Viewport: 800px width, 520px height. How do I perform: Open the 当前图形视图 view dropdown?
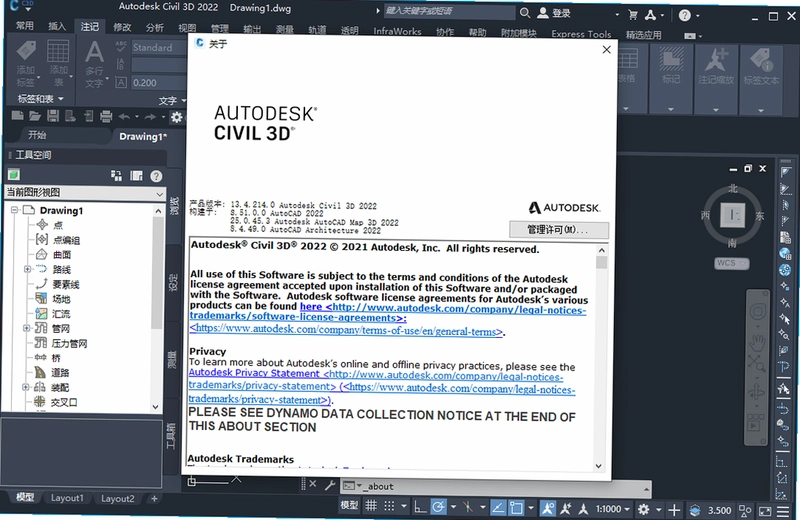tap(85, 193)
